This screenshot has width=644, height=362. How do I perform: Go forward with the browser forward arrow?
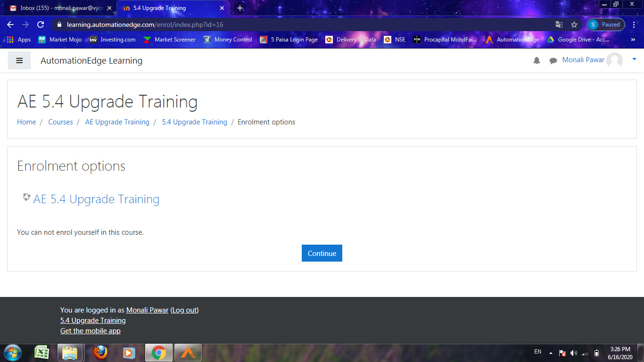point(25,25)
